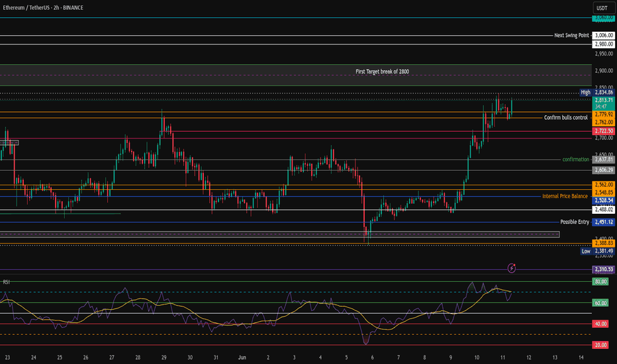The width and height of the screenshot is (617, 364).
Task: Select the 'Confirm bulls control' label
Action: (565, 118)
